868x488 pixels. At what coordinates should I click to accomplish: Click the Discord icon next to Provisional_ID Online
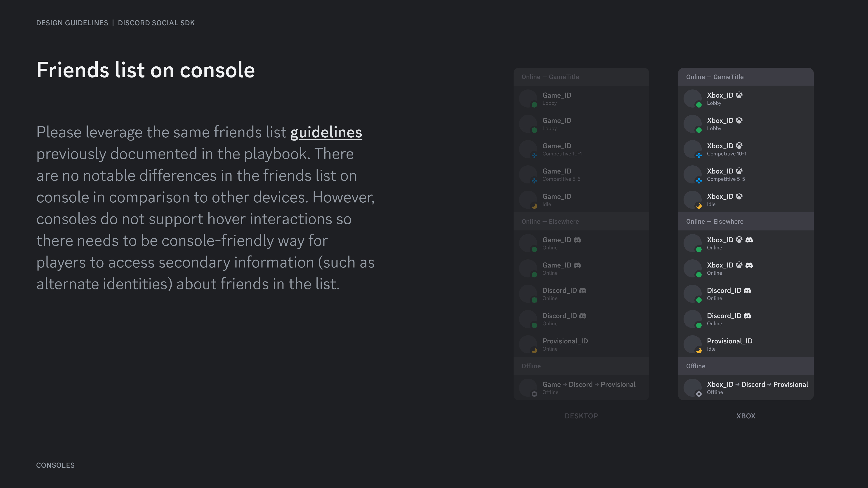[597, 341]
